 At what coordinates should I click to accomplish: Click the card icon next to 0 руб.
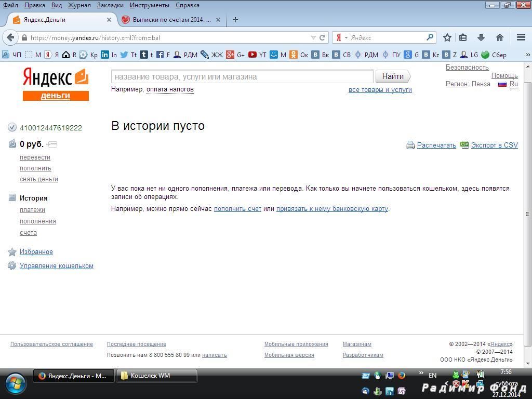52,144
